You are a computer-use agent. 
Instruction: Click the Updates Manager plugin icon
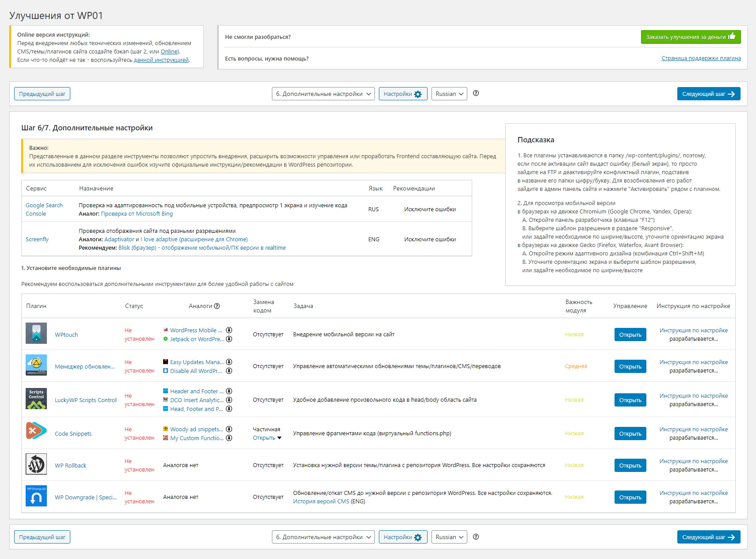click(x=36, y=365)
